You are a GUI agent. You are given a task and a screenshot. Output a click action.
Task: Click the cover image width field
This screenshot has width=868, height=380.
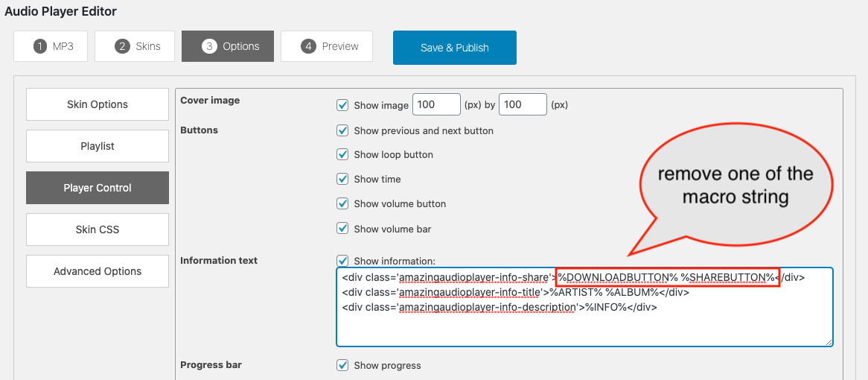[436, 105]
